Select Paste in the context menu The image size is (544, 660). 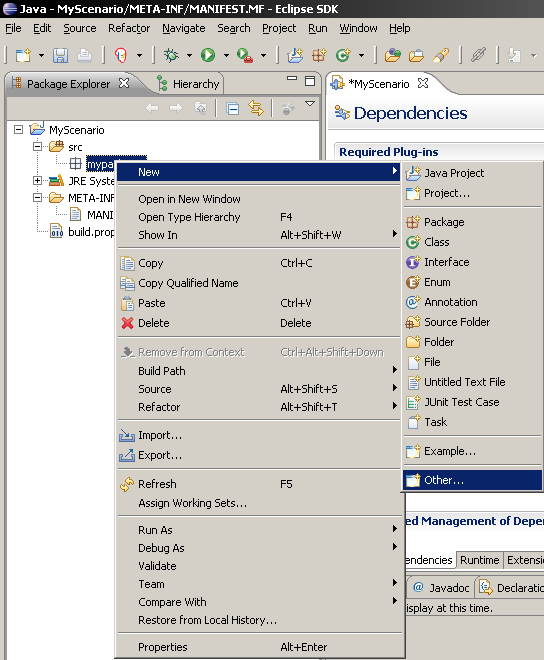coord(258,303)
